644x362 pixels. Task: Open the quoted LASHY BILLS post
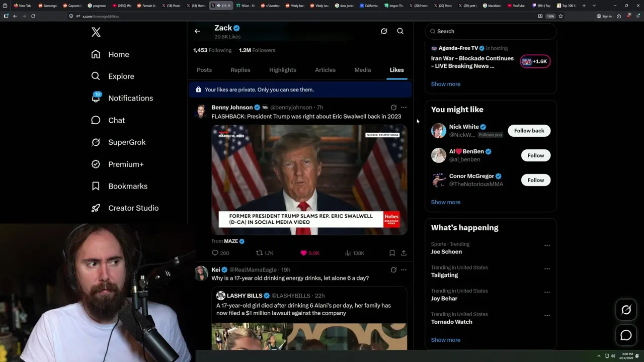click(x=309, y=318)
